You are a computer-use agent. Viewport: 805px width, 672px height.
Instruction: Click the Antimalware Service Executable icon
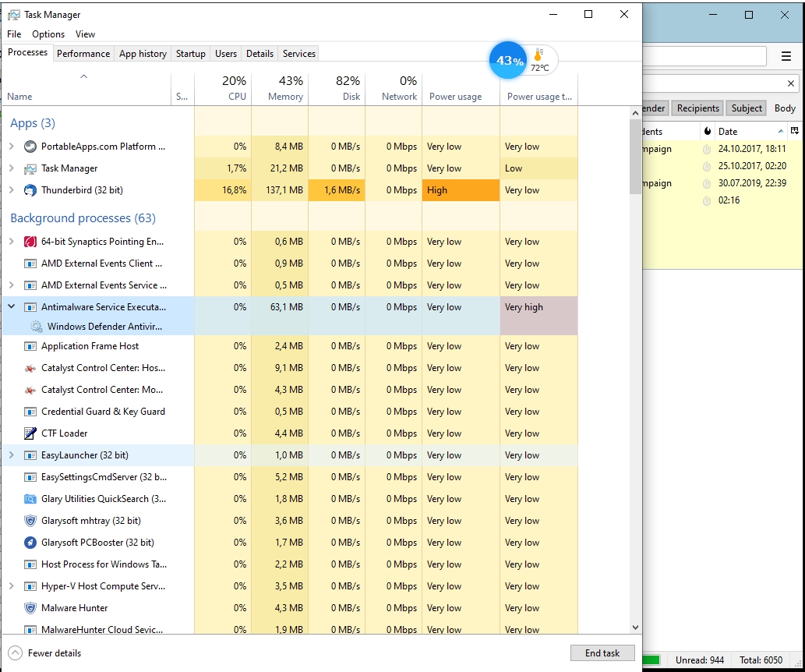[x=30, y=307]
